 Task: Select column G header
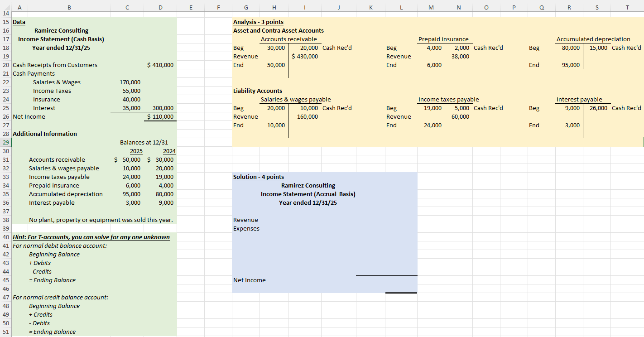coord(246,7)
